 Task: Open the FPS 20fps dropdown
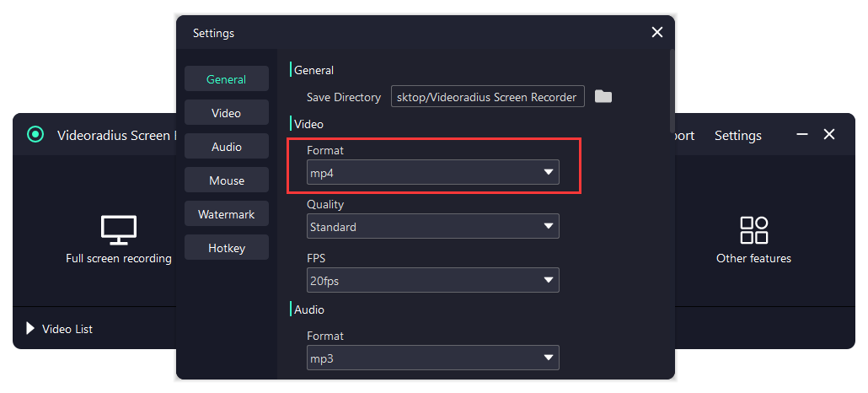point(433,280)
